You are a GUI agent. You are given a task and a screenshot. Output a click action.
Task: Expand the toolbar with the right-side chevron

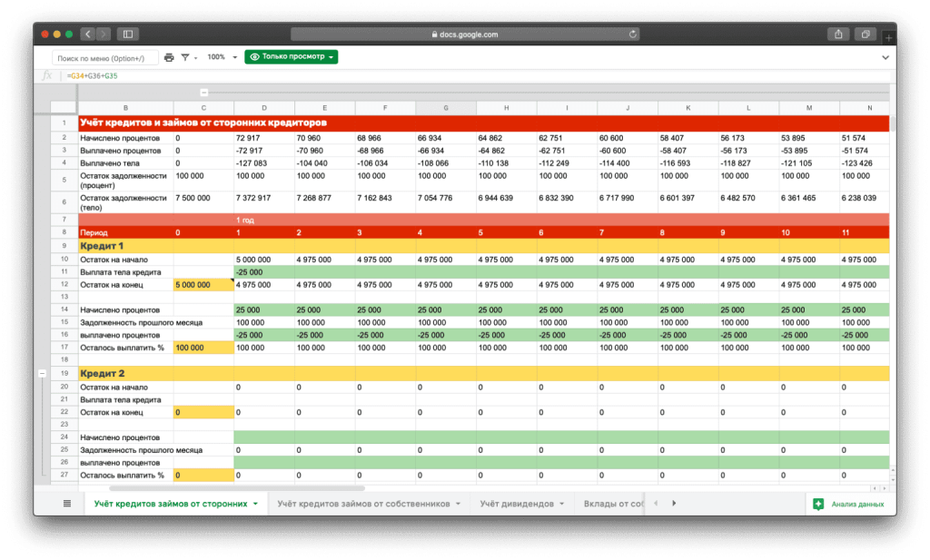click(x=885, y=57)
